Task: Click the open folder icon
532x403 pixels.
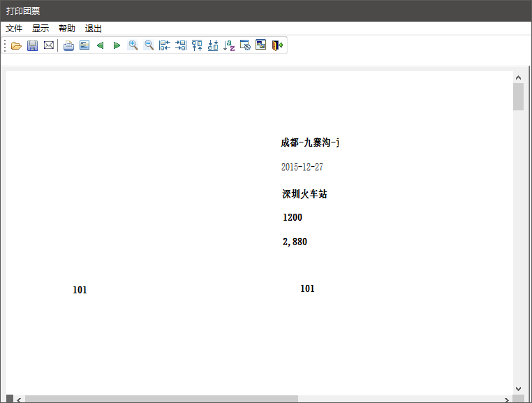Action: click(x=16, y=45)
